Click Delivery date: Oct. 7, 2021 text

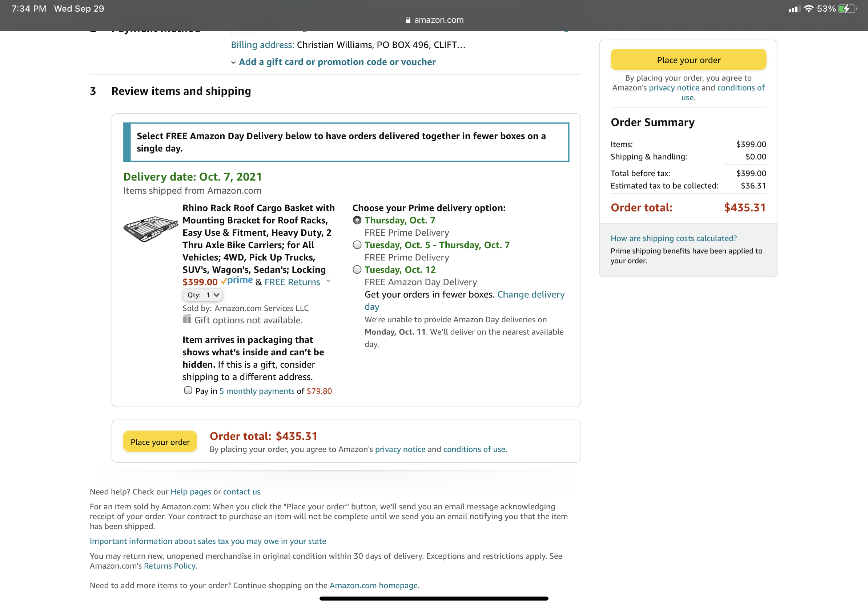pos(192,177)
